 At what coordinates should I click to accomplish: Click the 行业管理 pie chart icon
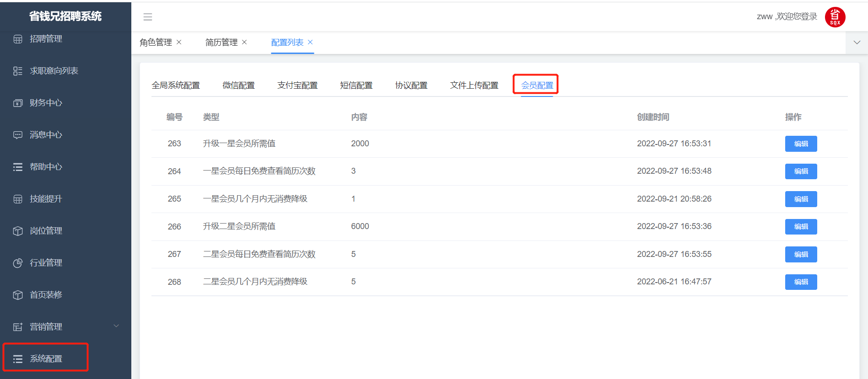(x=18, y=263)
